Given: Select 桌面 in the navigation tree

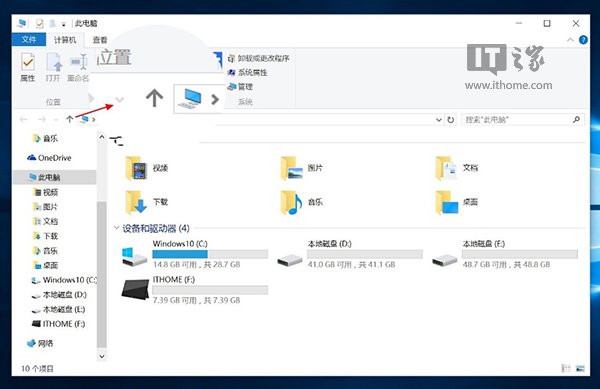Looking at the screenshot, I should [x=46, y=265].
